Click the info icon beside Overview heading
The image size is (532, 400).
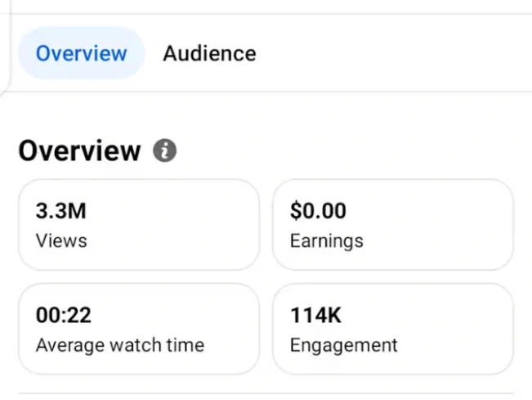tap(165, 151)
